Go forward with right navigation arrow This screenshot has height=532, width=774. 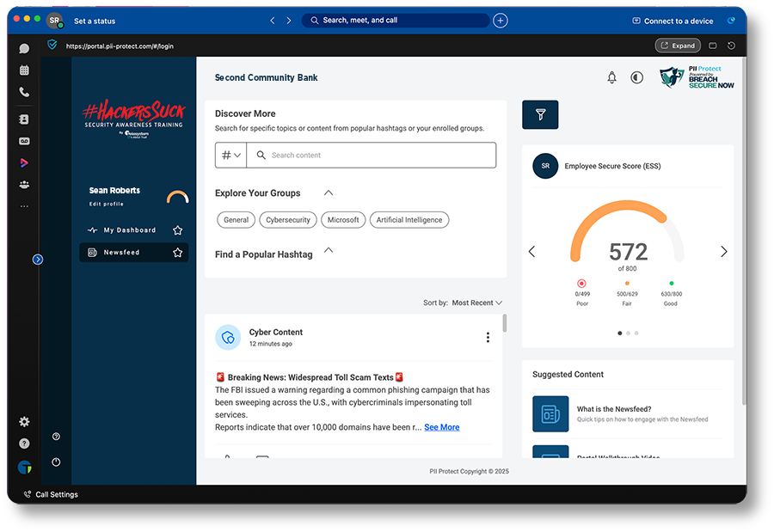pos(289,21)
